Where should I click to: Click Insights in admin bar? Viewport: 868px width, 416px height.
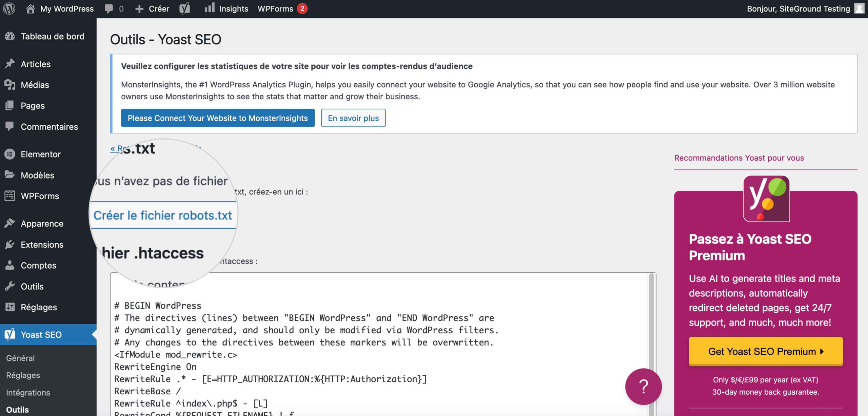click(x=226, y=9)
